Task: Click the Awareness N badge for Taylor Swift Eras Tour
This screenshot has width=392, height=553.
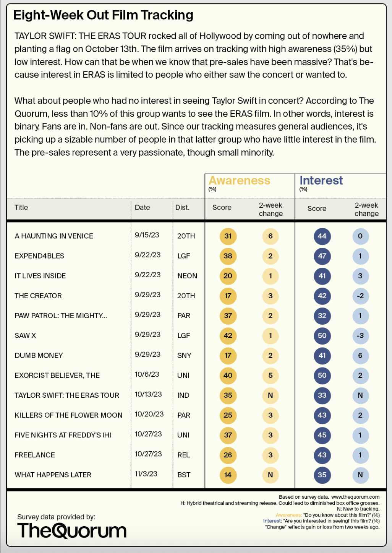Action: tap(271, 395)
